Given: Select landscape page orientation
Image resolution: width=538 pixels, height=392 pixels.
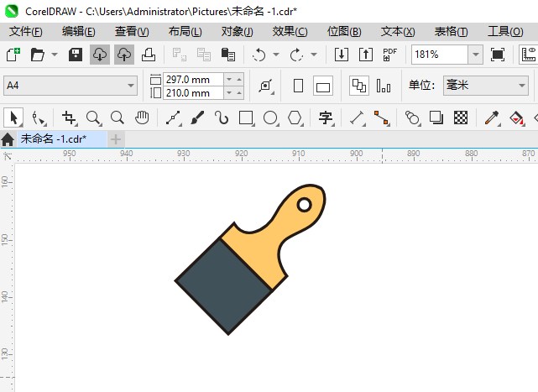Looking at the screenshot, I should pyautogui.click(x=323, y=86).
